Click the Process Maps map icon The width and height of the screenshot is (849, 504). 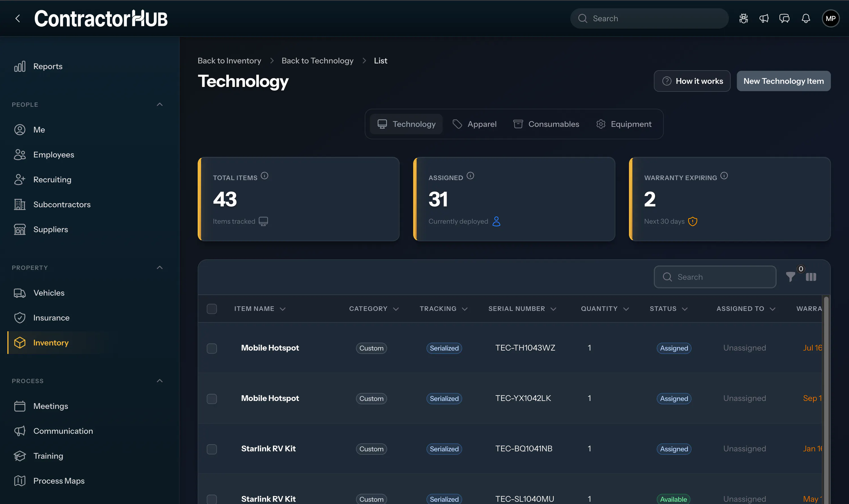point(20,480)
